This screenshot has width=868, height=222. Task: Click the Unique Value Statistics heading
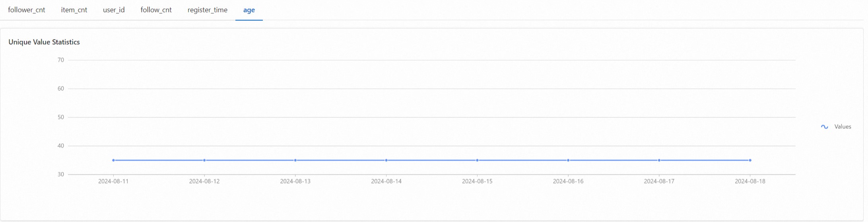[44, 42]
